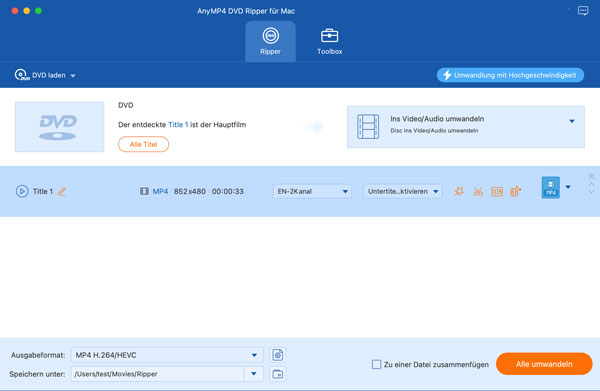600x391 pixels.
Task: Expand Speichern unter path dropdown arrow
Action: 254,374
